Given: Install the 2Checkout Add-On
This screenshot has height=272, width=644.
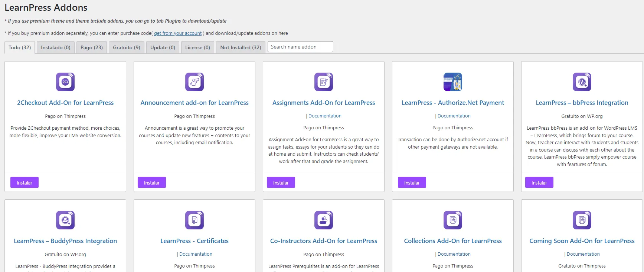Looking at the screenshot, I should [24, 183].
